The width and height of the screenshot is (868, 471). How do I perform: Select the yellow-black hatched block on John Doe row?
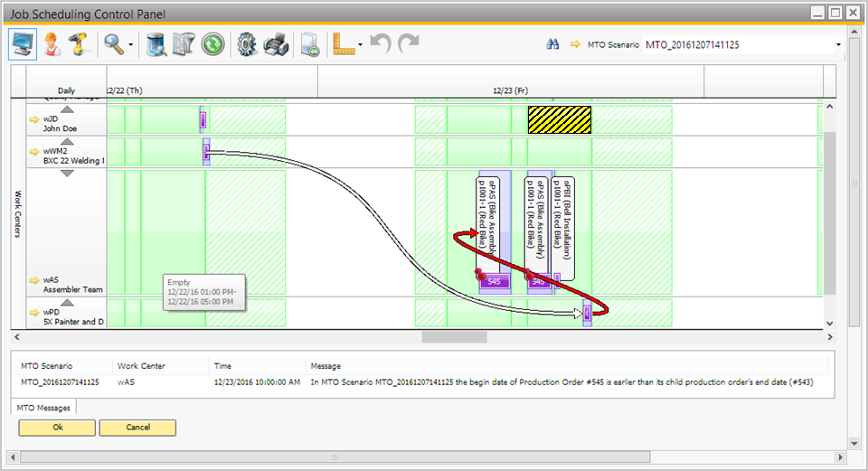point(559,119)
